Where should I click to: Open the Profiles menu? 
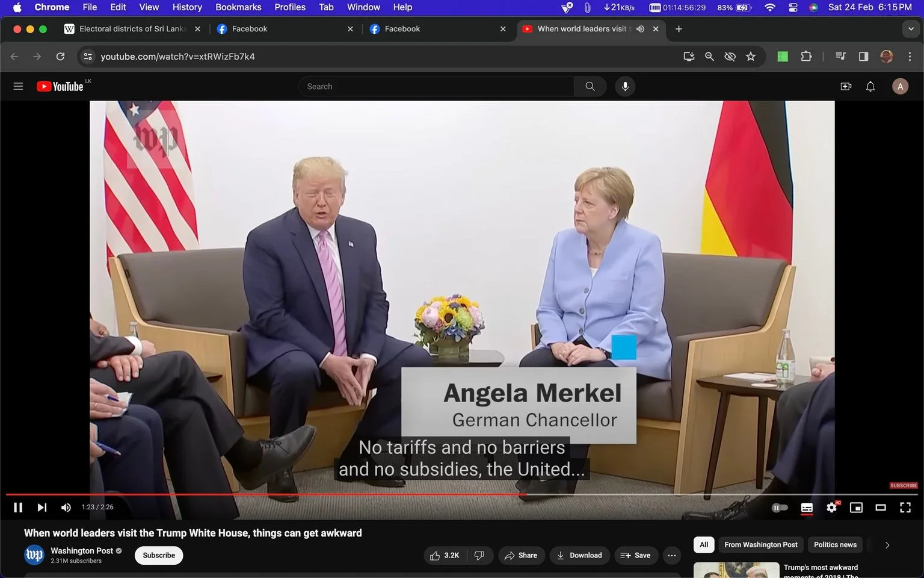(x=290, y=7)
